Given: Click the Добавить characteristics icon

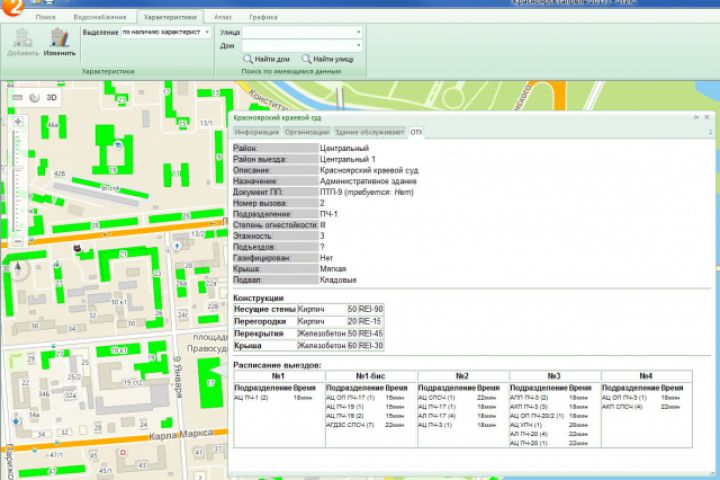Looking at the screenshot, I should pos(23,40).
